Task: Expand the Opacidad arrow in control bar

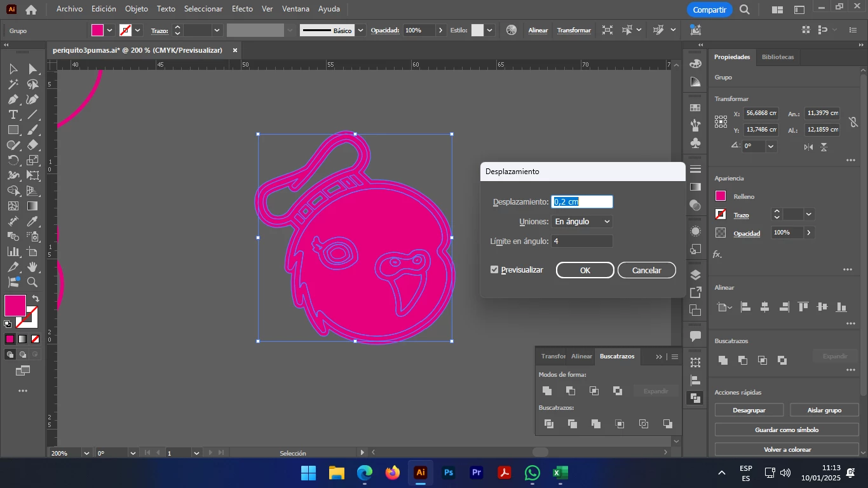Action: [x=440, y=30]
